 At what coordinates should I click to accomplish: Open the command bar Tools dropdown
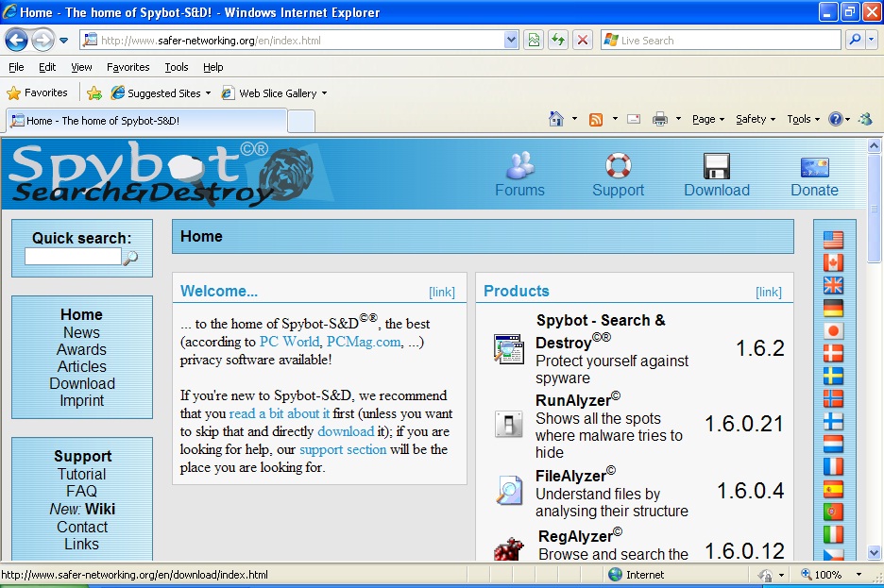tap(803, 119)
